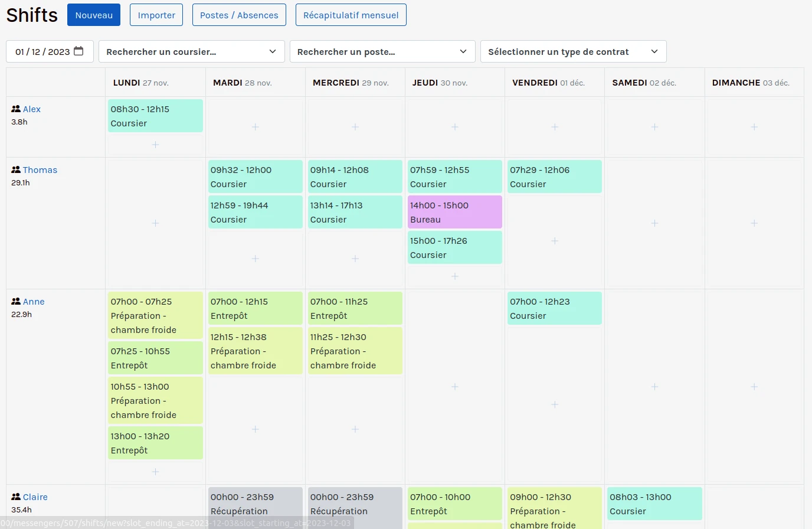This screenshot has height=529, width=812.
Task: Add a shift for Alex on Tuesday
Action: coord(255,127)
